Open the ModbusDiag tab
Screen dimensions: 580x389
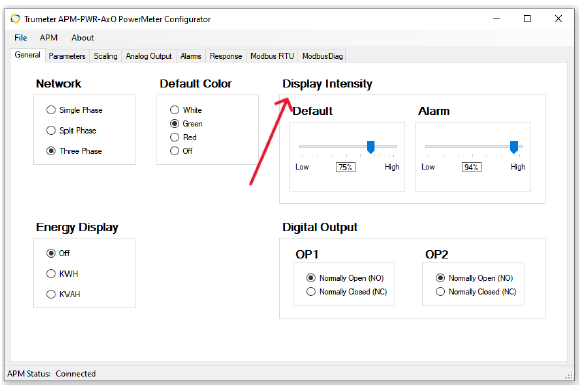point(322,56)
